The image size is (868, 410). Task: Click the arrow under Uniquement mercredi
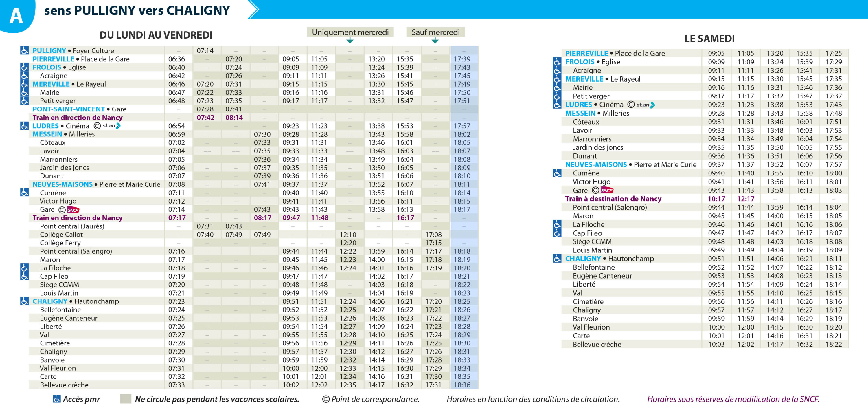[350, 41]
